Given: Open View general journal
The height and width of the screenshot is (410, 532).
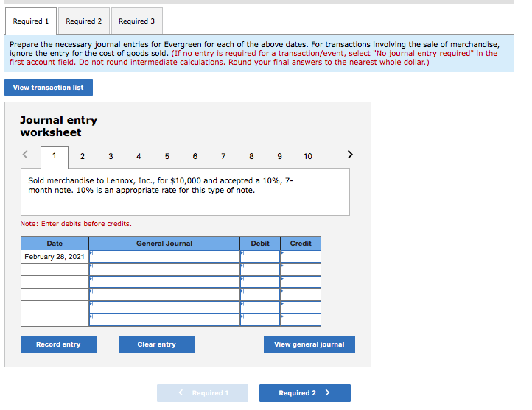Looking at the screenshot, I should tap(309, 344).
